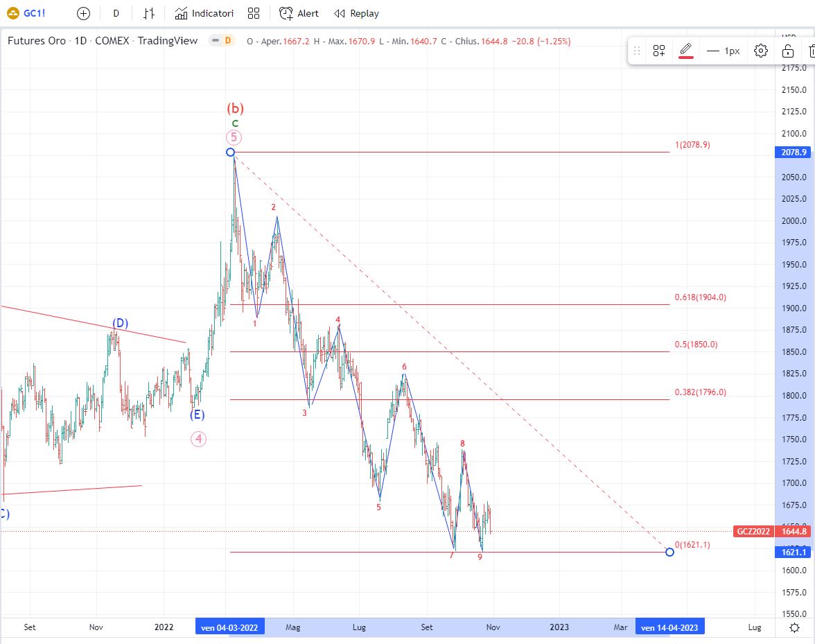Click the ven 04-03-2022 date marker
Screen dimensions: 815x644
click(230, 627)
